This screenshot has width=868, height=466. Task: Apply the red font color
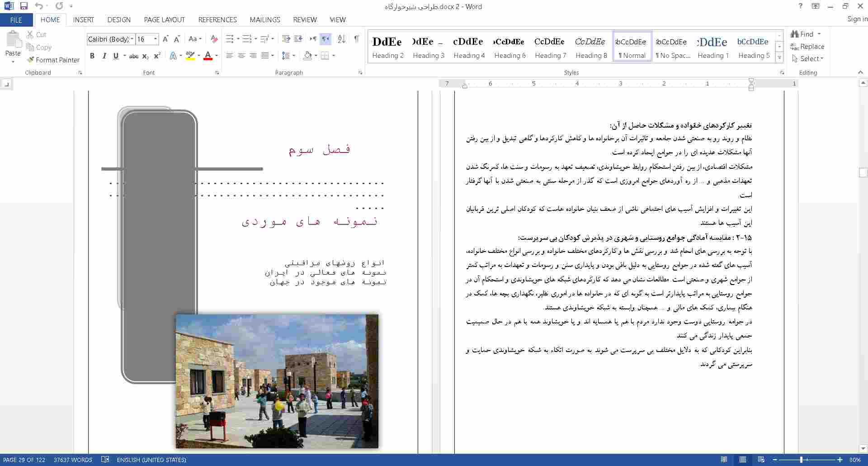tap(208, 56)
